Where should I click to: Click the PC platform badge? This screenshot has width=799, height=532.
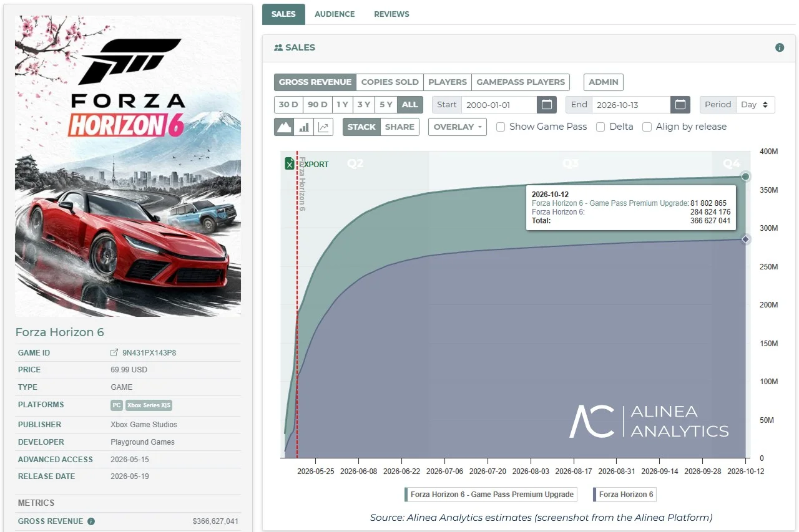(117, 405)
